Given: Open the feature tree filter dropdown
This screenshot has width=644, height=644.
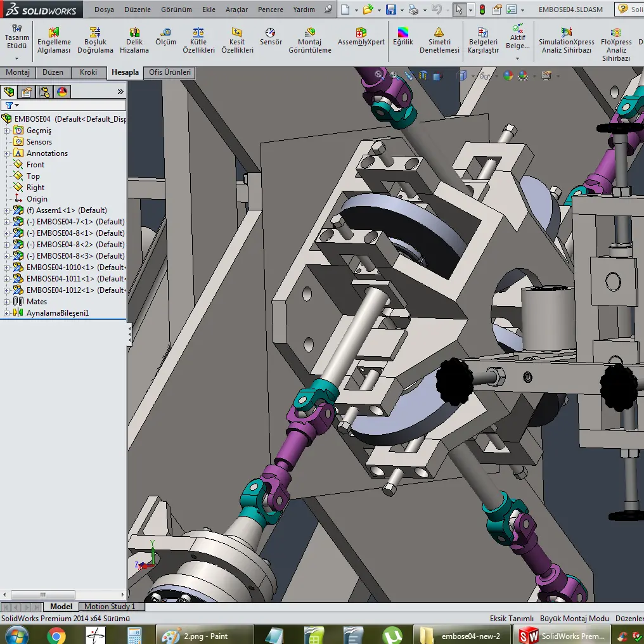Looking at the screenshot, I should [12, 106].
